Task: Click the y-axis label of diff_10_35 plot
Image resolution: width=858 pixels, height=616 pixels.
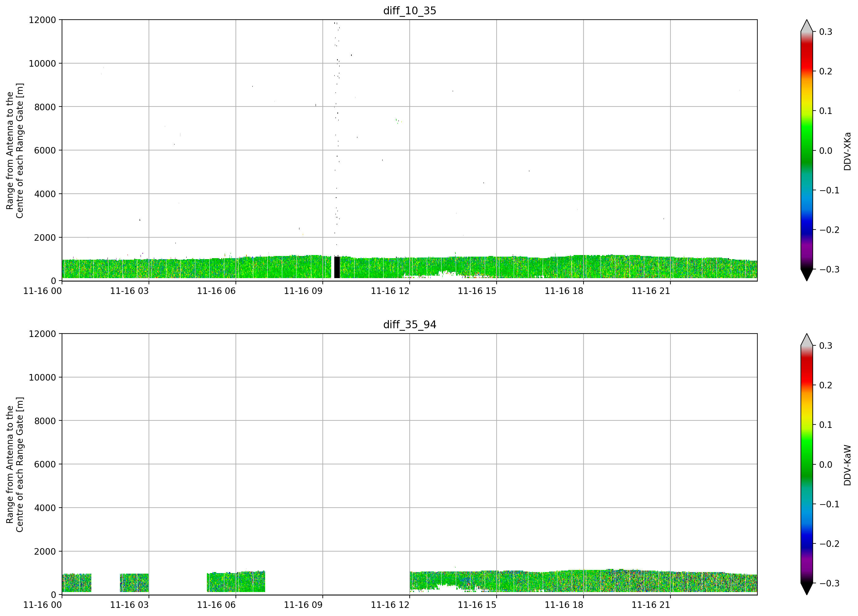Action: pos(15,150)
